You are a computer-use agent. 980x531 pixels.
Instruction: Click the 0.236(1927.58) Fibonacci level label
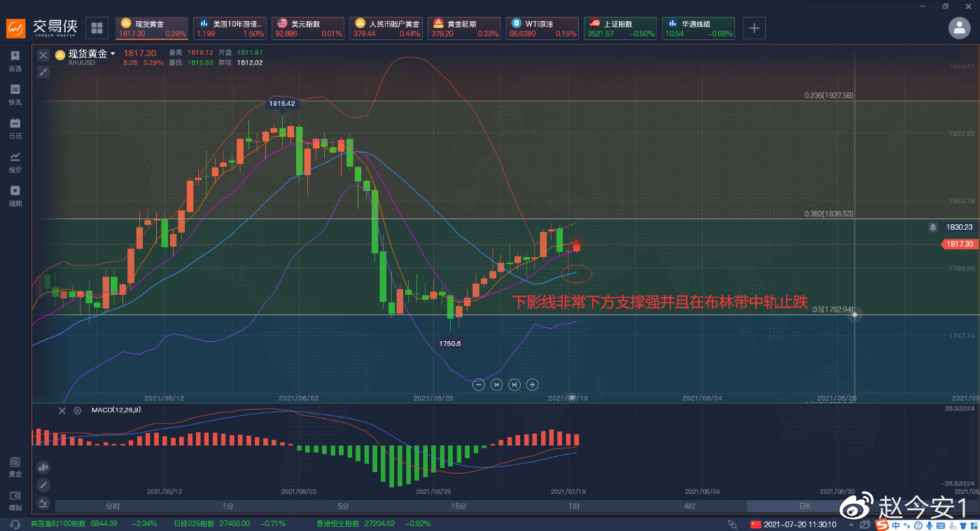click(x=828, y=95)
